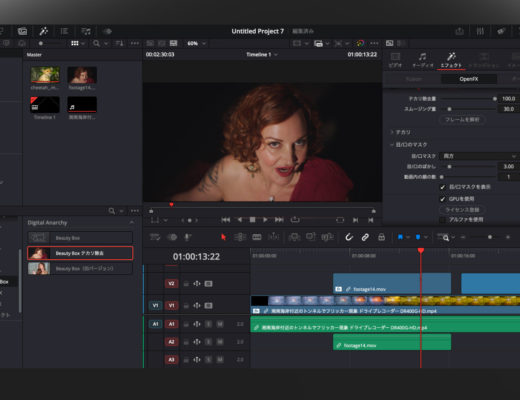Viewport: 520px width, 400px height.
Task: Click Go to Last Frame button
Action: pyautogui.click(x=279, y=220)
